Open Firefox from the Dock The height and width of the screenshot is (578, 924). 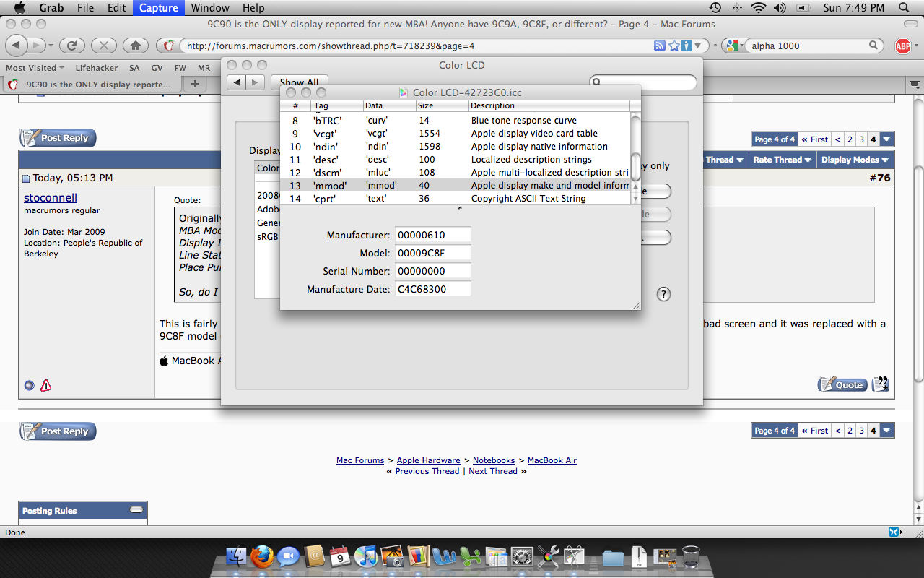point(263,556)
